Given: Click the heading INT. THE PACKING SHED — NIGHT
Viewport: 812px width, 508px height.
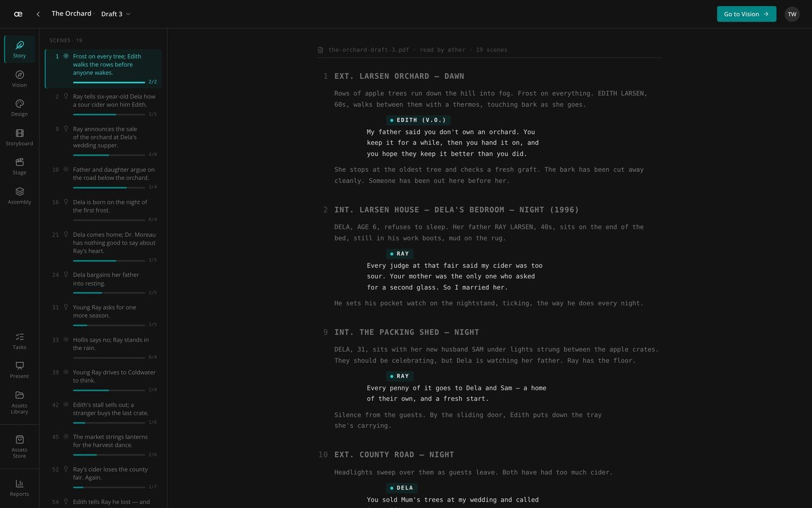Looking at the screenshot, I should tap(407, 332).
